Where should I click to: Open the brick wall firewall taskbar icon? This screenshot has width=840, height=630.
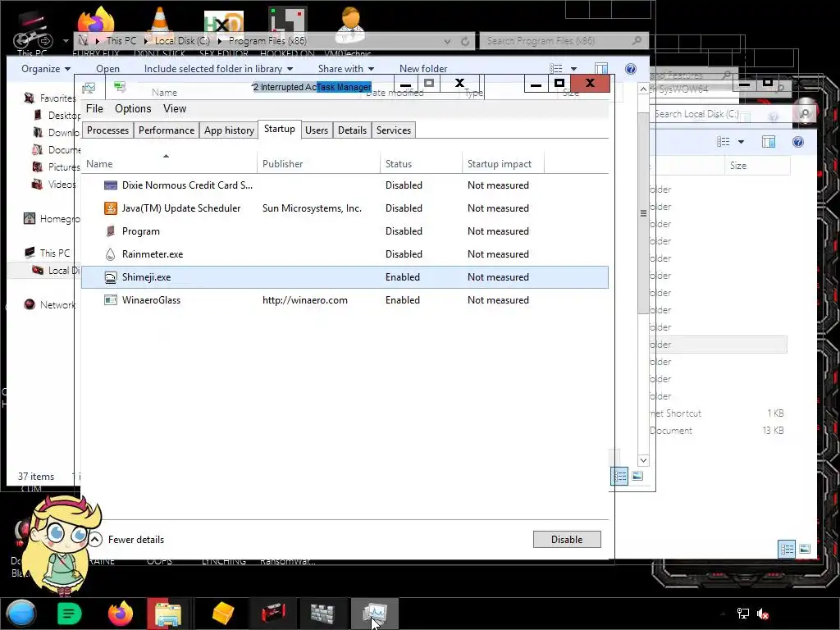pos(322,614)
